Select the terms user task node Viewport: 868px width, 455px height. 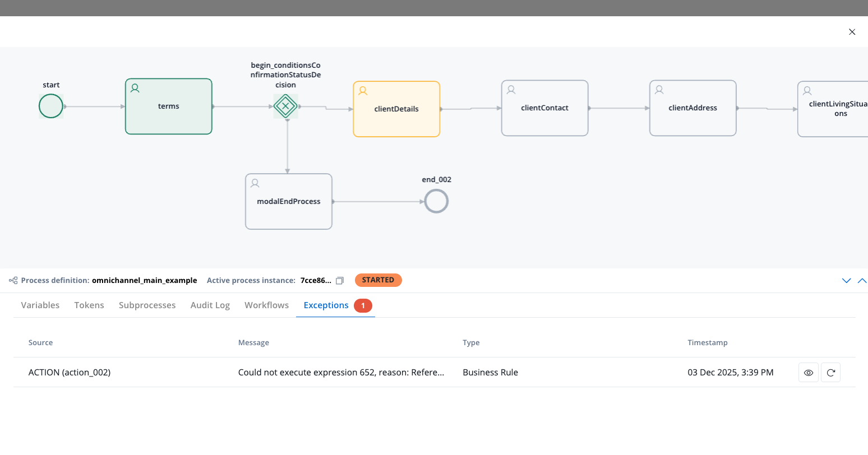[169, 106]
